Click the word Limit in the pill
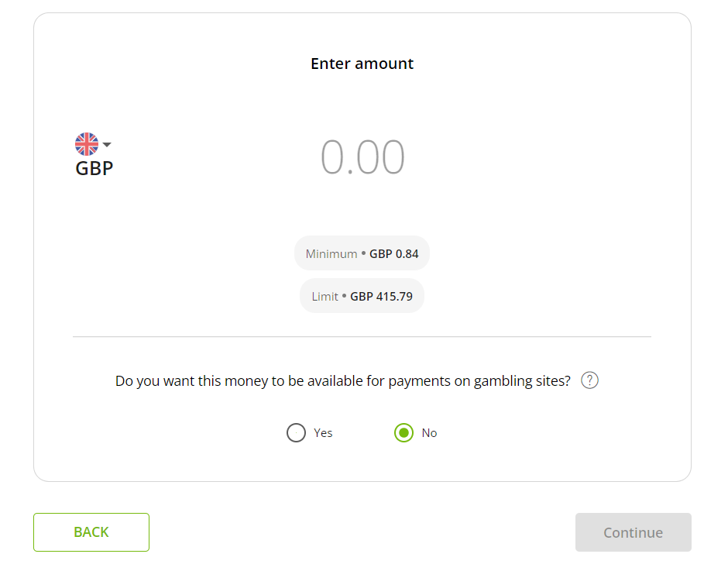 click(x=325, y=297)
